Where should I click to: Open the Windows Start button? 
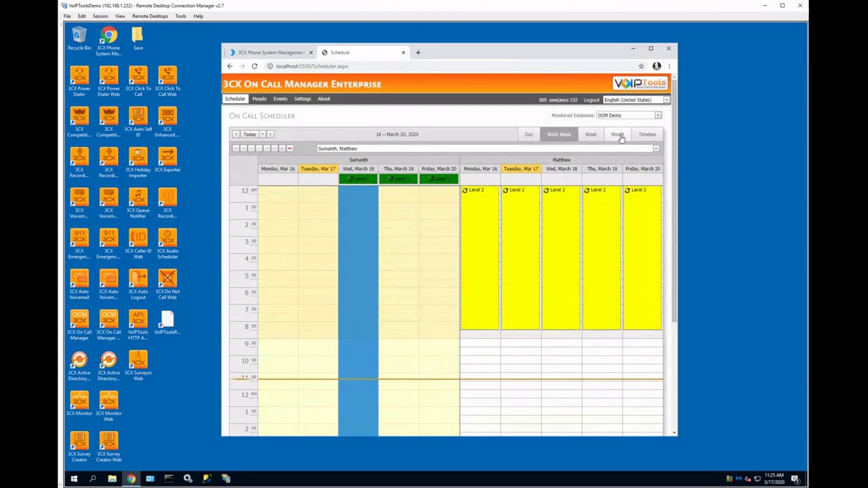74,479
